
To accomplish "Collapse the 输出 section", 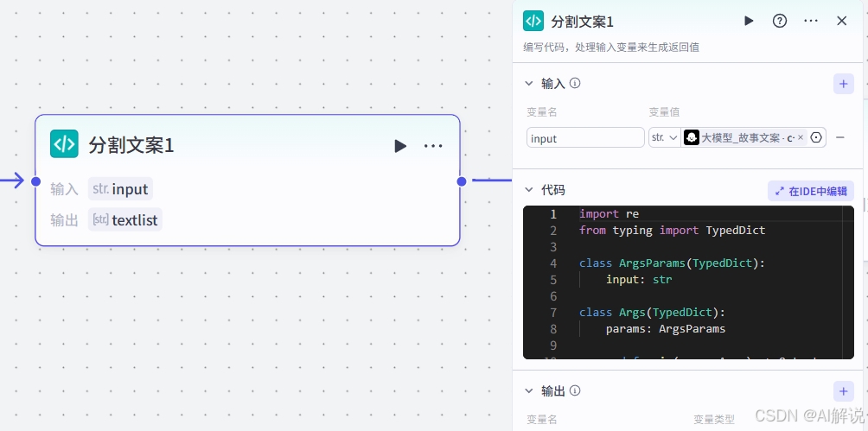I will coord(529,391).
